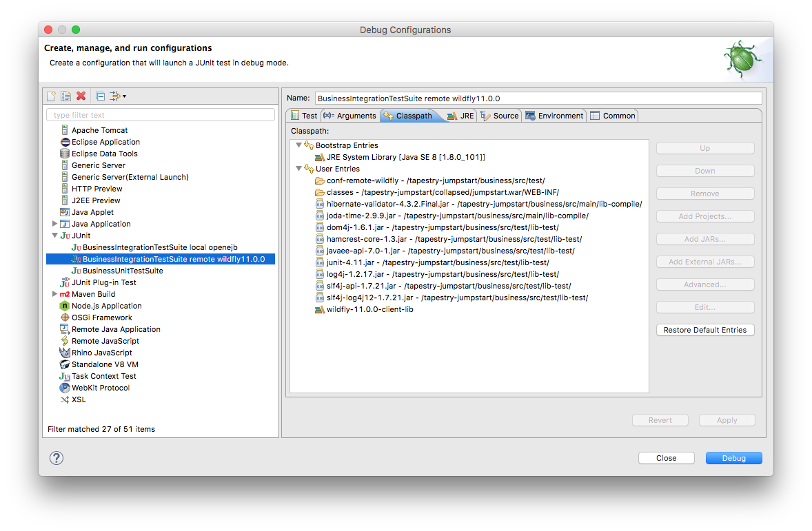The image size is (812, 531).
Task: Click the OSGi Framework icon
Action: pos(65,317)
